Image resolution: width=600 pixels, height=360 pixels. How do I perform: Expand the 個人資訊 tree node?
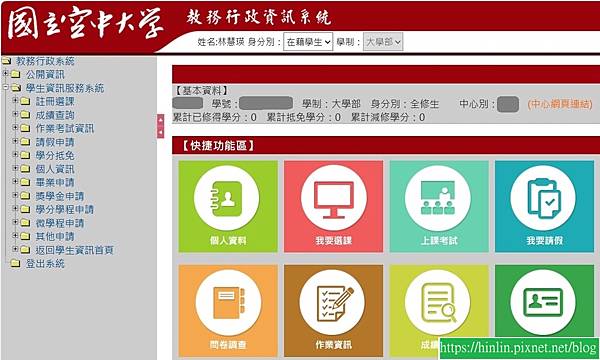(x=15, y=168)
